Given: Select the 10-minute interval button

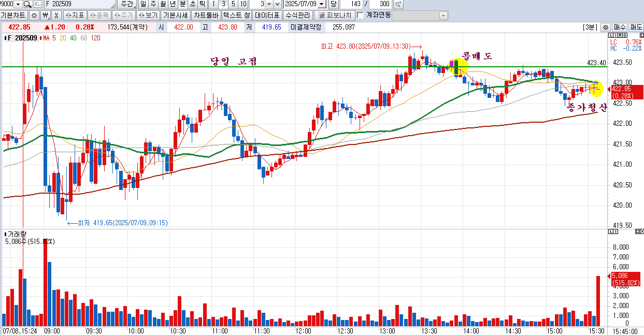Looking at the screenshot, I should tap(243, 4).
